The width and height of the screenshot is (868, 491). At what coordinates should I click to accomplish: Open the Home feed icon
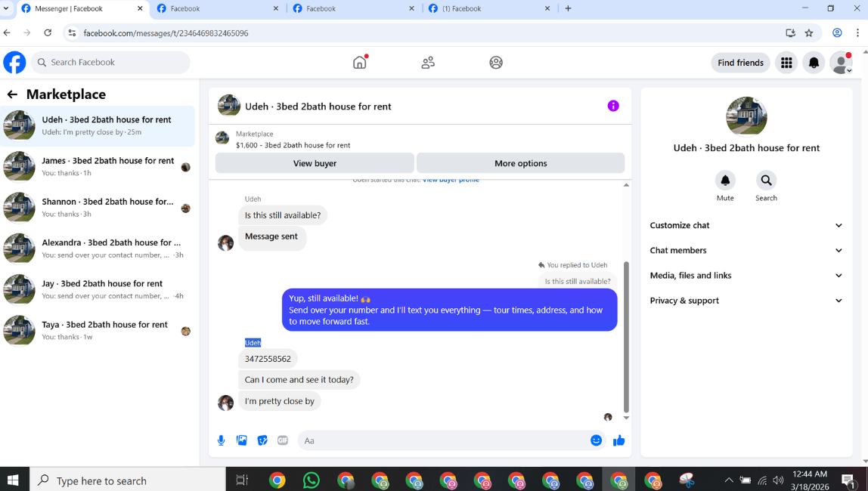click(360, 63)
